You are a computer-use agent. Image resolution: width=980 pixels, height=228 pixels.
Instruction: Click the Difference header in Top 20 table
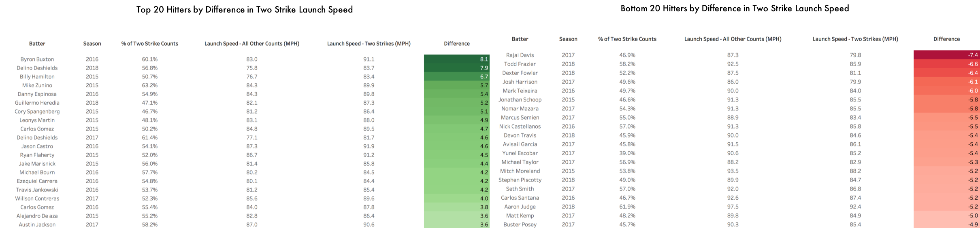click(x=457, y=44)
